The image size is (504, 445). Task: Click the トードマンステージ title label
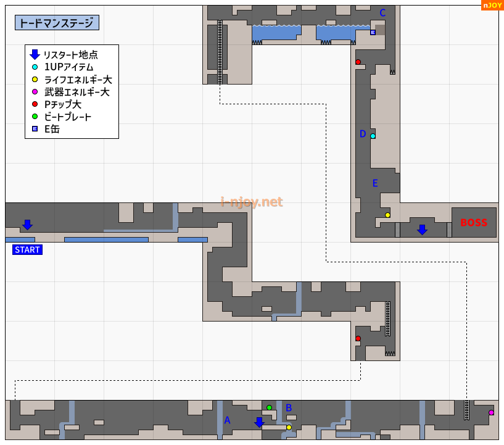point(57,23)
